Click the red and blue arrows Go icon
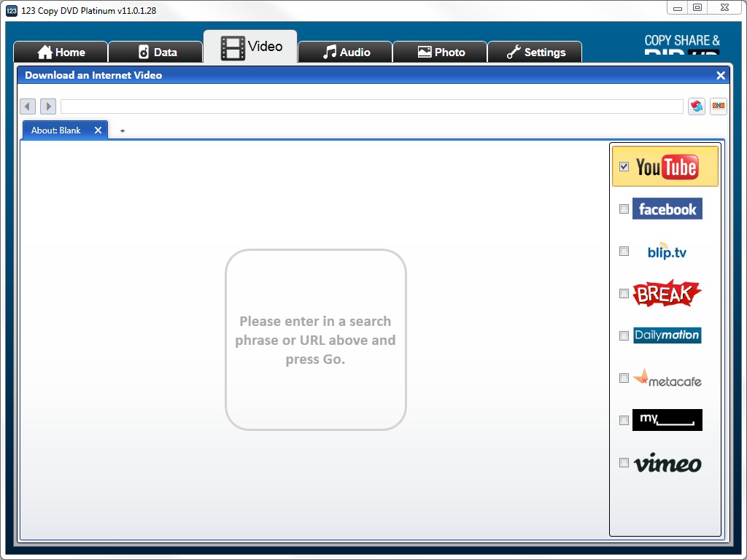The width and height of the screenshot is (747, 560). [697, 106]
